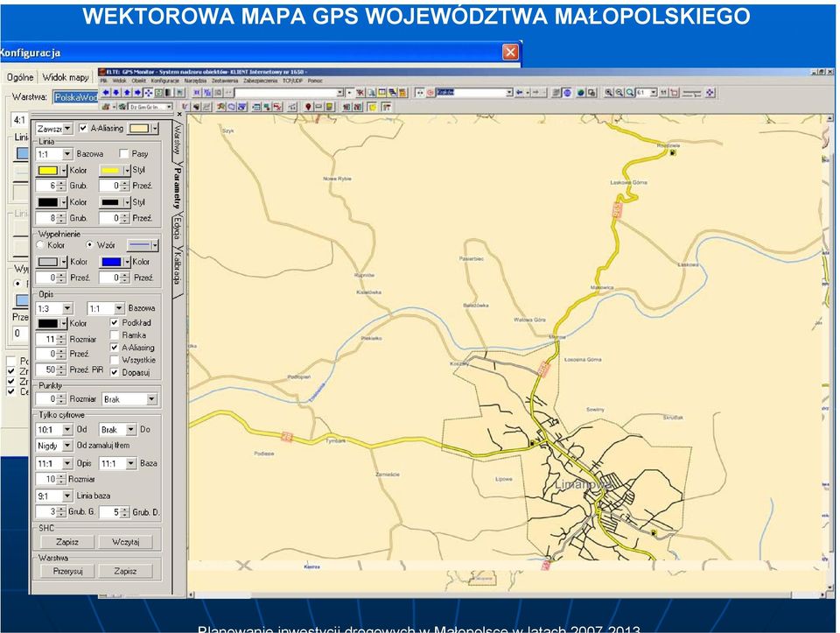Image resolution: width=840 pixels, height=633 pixels.
Task: Toggle the top A-Aliasing checkbox
Action: tap(82, 128)
